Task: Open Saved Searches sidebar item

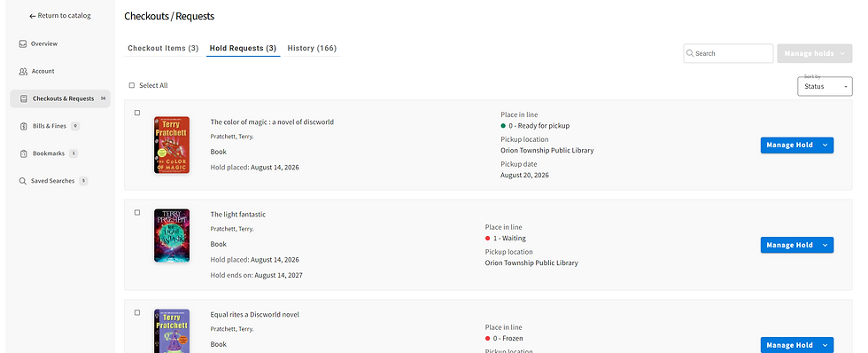Action: point(52,181)
